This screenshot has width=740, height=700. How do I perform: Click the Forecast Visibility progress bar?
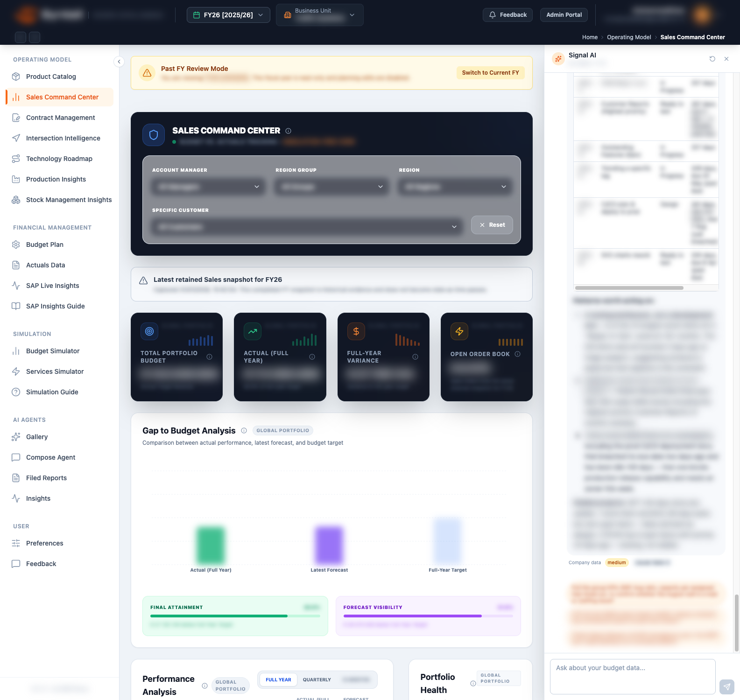click(x=428, y=616)
